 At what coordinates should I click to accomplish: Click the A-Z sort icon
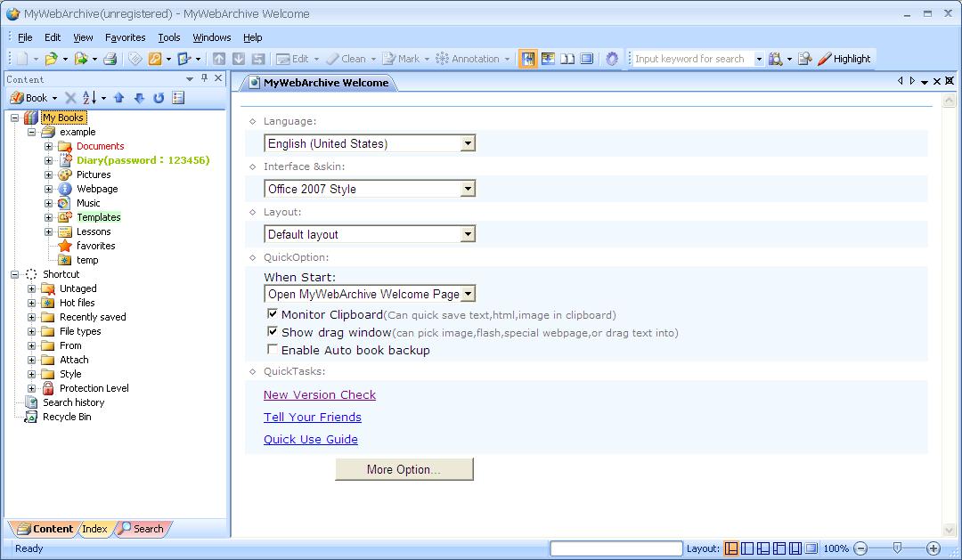click(90, 98)
